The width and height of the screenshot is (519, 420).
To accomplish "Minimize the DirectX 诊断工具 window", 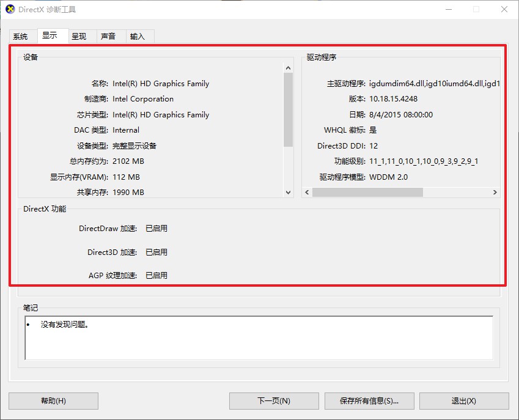I will pyautogui.click(x=449, y=9).
